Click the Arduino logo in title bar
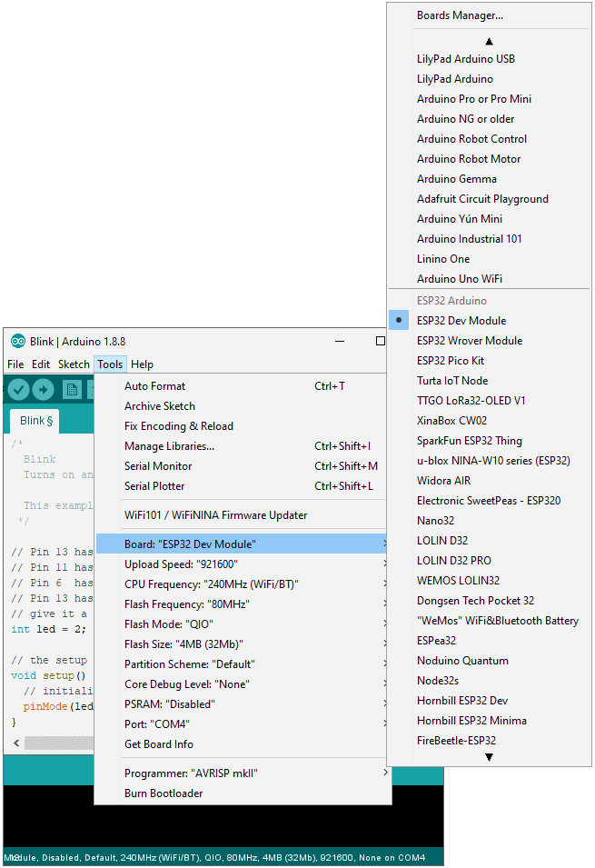Screen dimensions: 595x868 tap(17, 341)
